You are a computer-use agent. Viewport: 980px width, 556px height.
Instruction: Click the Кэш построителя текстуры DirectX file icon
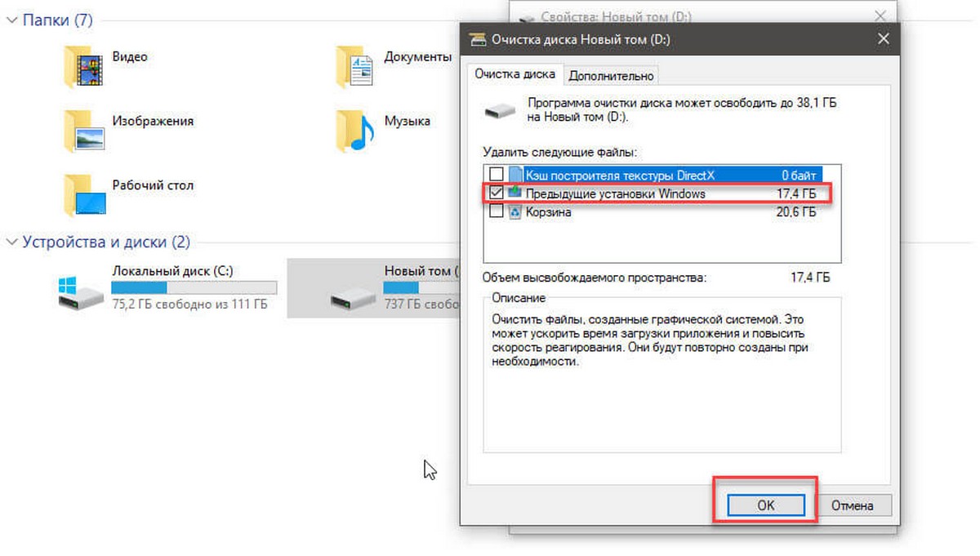pos(515,174)
